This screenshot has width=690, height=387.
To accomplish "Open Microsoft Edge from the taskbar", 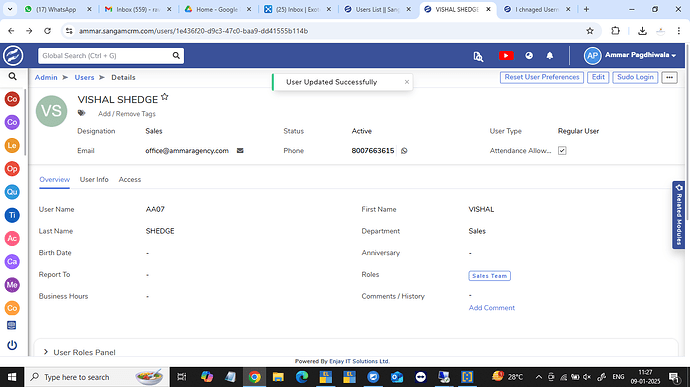I will pos(302,377).
